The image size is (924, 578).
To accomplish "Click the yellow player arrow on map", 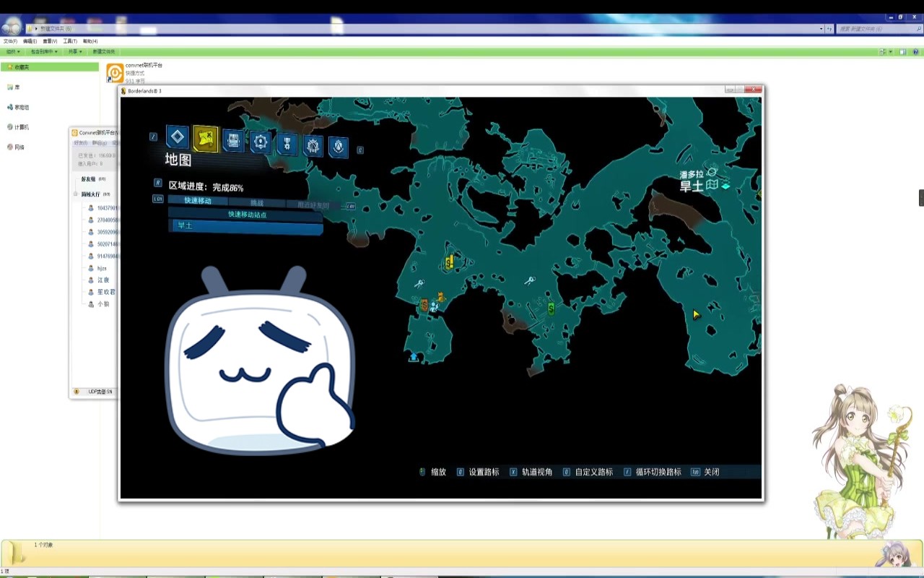I will [696, 314].
